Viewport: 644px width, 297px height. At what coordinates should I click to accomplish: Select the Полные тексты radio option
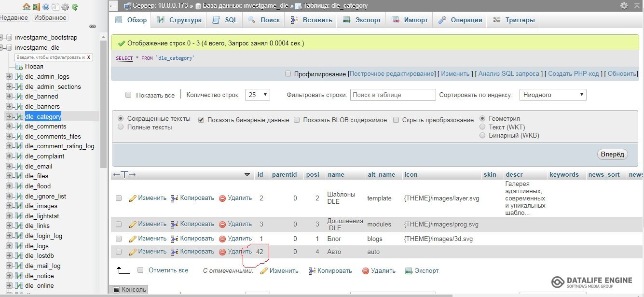(121, 127)
